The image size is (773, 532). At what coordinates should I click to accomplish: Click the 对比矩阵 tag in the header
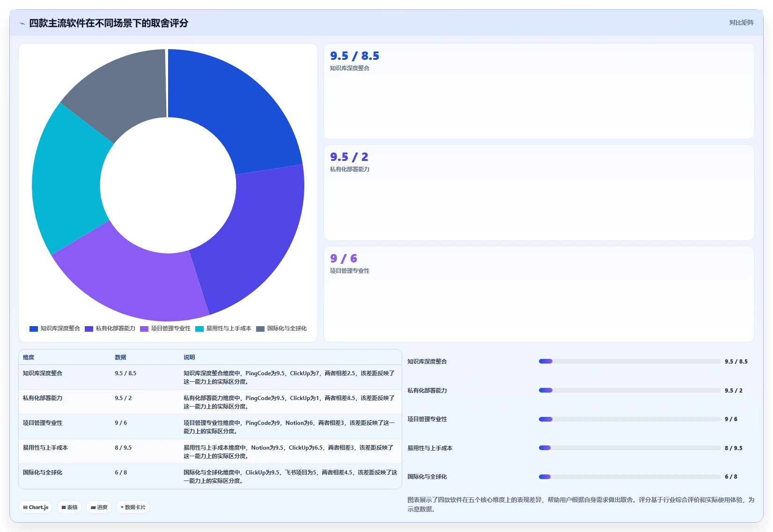point(741,22)
